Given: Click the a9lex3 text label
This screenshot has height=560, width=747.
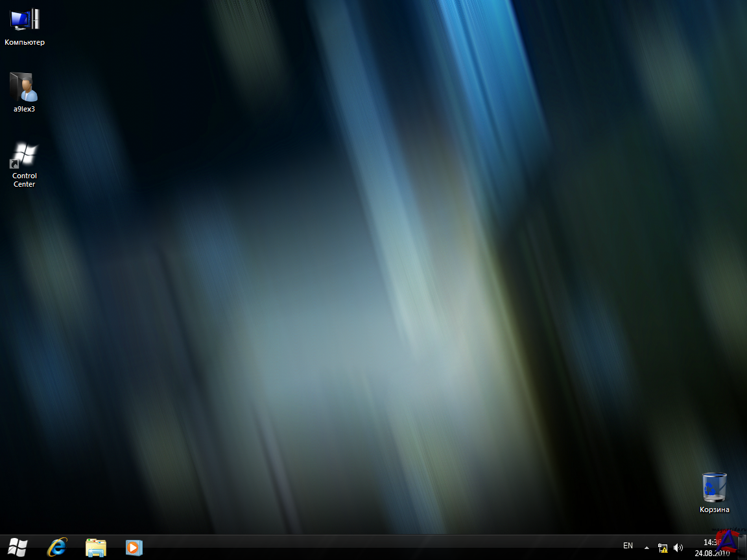Looking at the screenshot, I should pyautogui.click(x=24, y=109).
